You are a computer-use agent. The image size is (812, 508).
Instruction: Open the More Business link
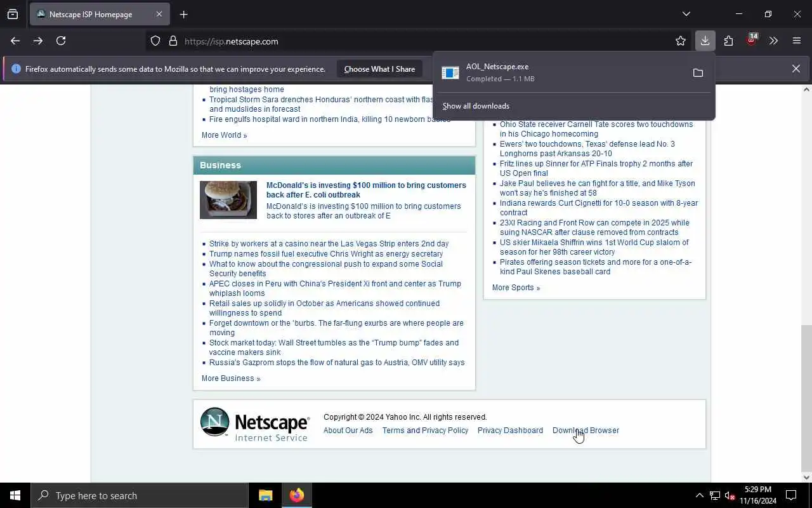[x=231, y=378]
